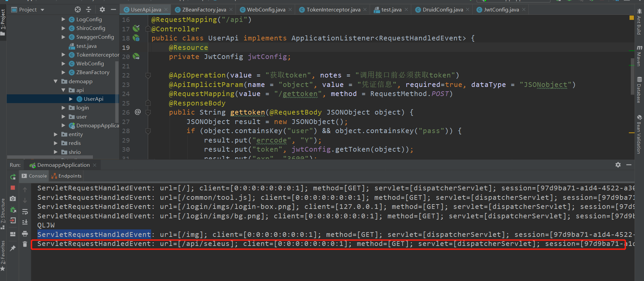Viewport: 644px width, 281px height.
Task: Toggle the 2: Favorites side panel button
Action: click(3, 256)
